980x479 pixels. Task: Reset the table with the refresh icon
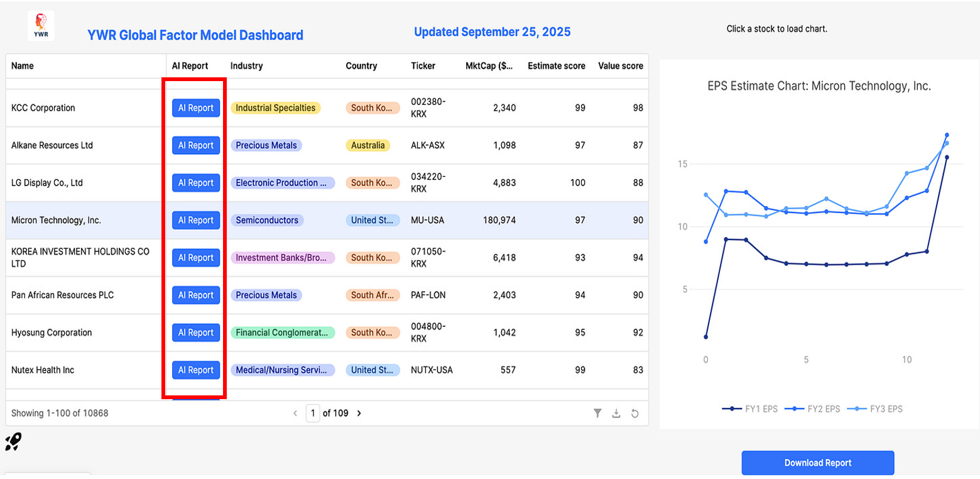635,413
